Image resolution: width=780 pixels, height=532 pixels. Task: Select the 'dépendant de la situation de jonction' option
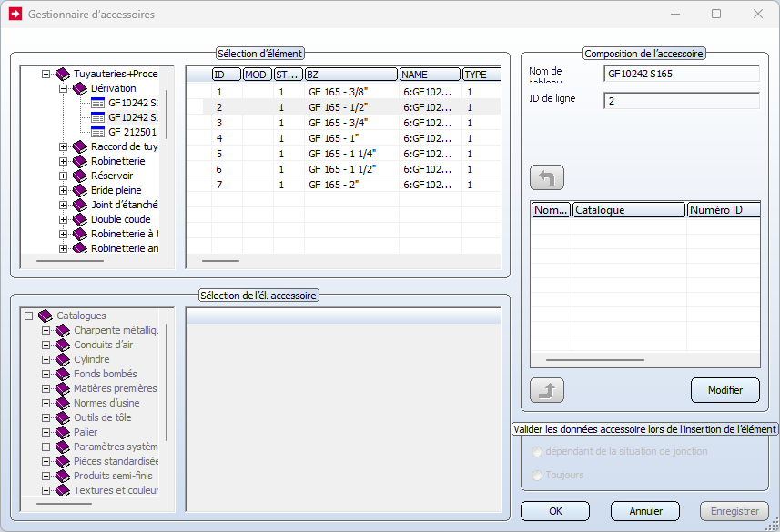538,451
